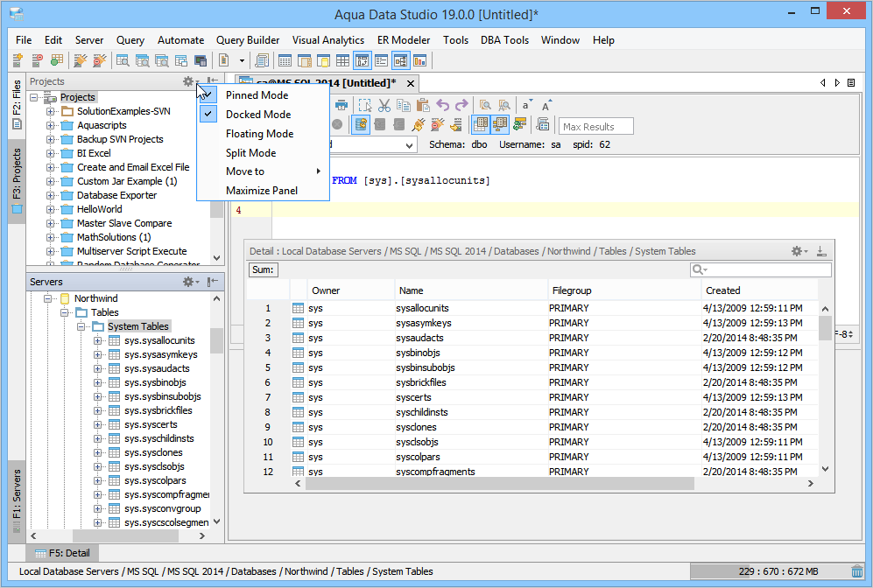Click the Detail panel pin-down icon
Viewport: 873px width, 588px height.
click(821, 251)
